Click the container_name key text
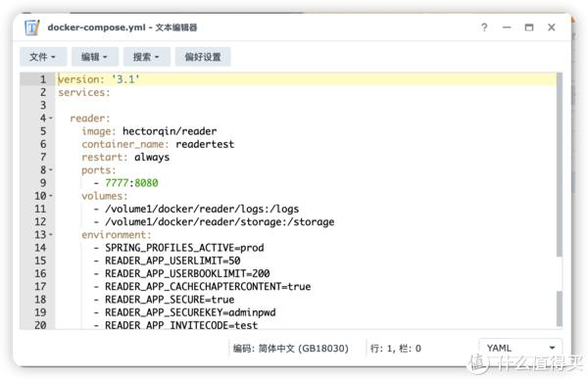The width and height of the screenshot is (588, 380). (x=125, y=144)
